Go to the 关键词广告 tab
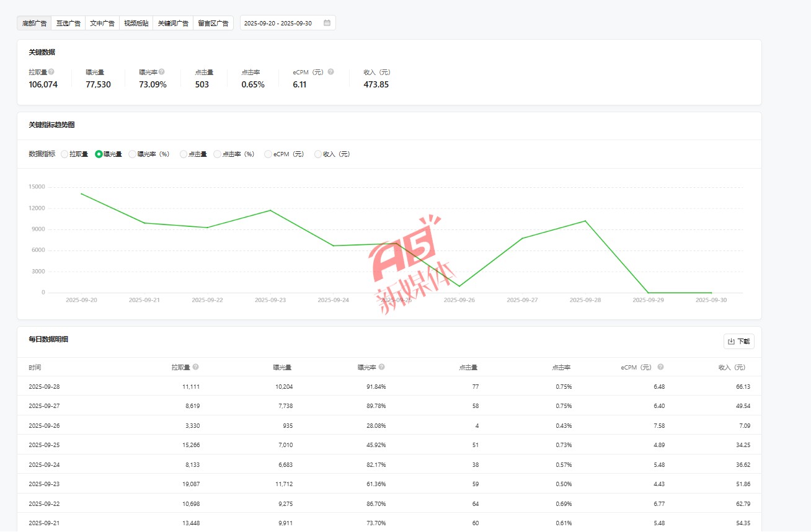Screen dimensions: 811x532 pyautogui.click(x=173, y=24)
